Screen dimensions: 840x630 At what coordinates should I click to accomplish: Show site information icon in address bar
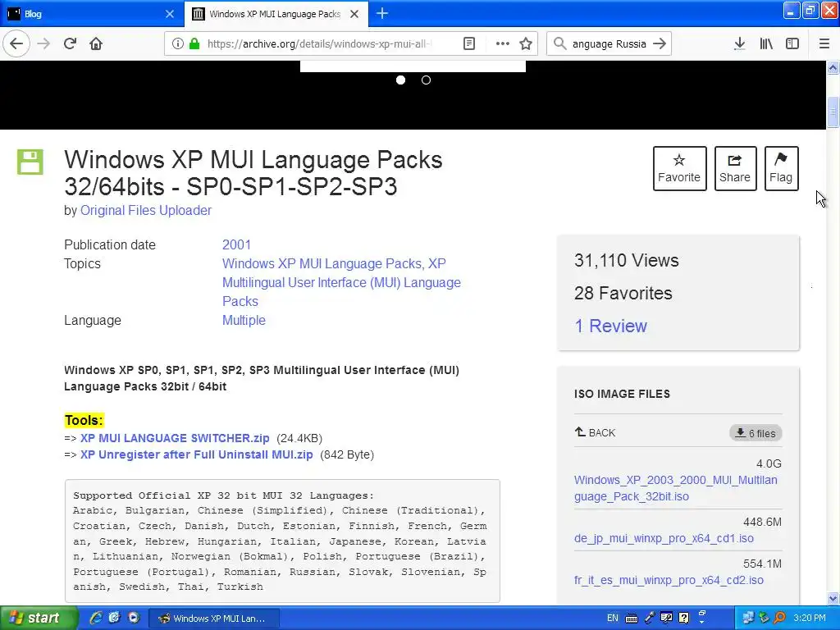click(x=178, y=44)
